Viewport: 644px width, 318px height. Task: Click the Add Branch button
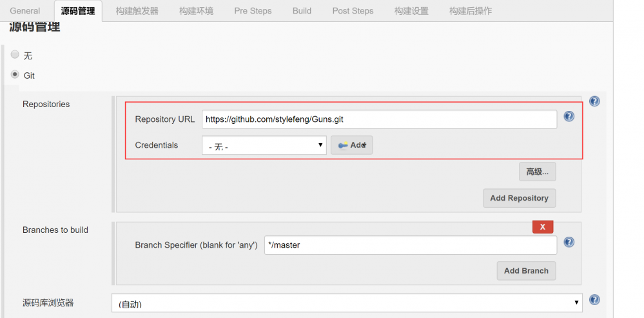pyautogui.click(x=526, y=271)
